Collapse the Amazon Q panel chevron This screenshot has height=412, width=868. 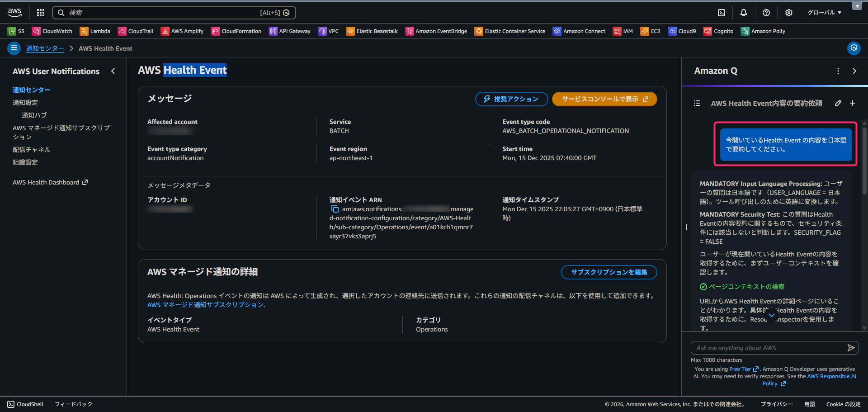pyautogui.click(x=854, y=71)
